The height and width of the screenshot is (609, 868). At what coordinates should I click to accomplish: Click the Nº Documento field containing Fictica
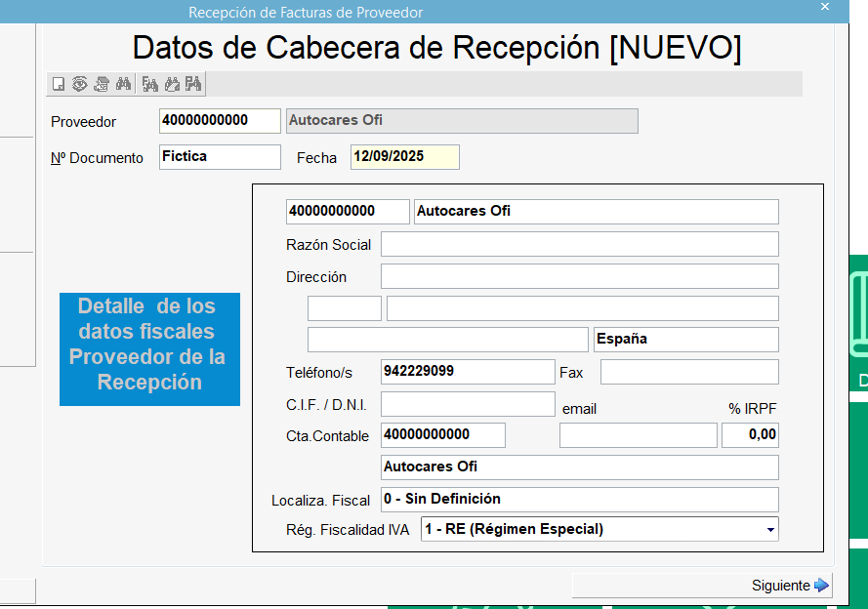220,156
